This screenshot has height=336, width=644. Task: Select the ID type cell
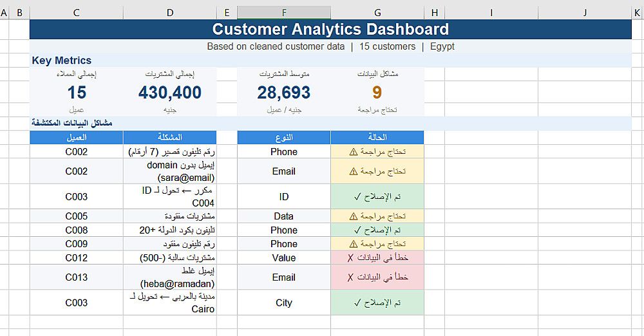click(284, 196)
